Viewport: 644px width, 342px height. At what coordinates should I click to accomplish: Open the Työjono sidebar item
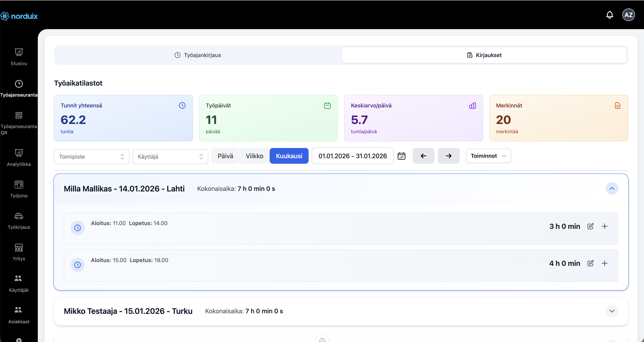click(19, 189)
